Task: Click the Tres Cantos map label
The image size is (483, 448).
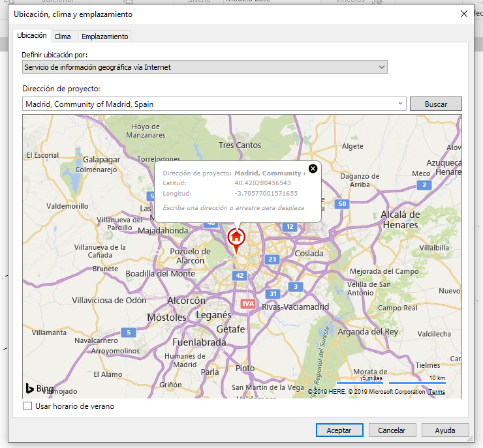Action: click(240, 145)
